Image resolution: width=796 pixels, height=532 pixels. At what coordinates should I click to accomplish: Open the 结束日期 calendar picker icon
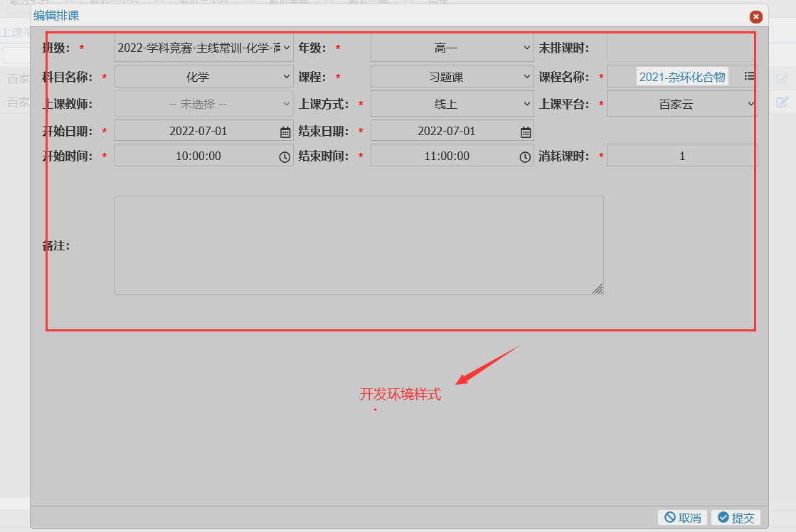tap(524, 130)
